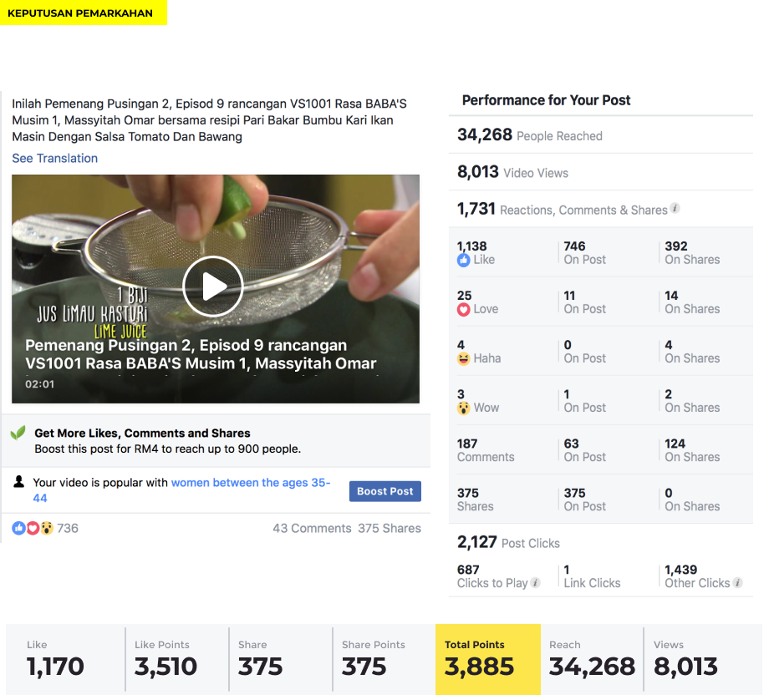Click the blue Like thumbs-up icon in performance panel

point(463,261)
